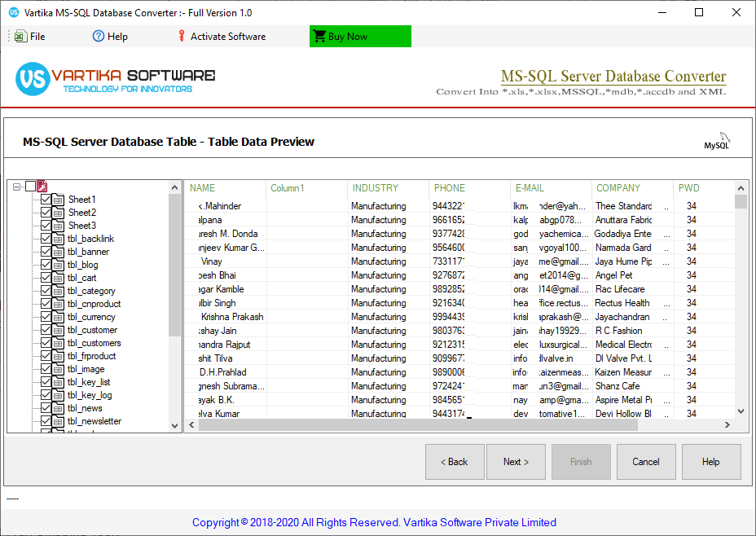This screenshot has width=756, height=536.
Task: Click the table icon next to tbl_frproduct
Action: pyautogui.click(x=59, y=356)
